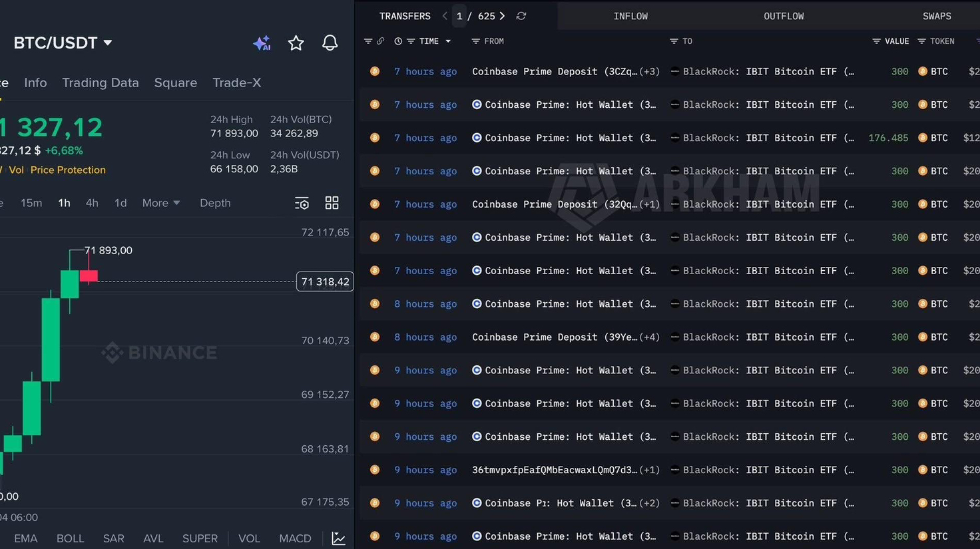
Task: Add BTC/USDT to favorites with star icon
Action: [296, 43]
